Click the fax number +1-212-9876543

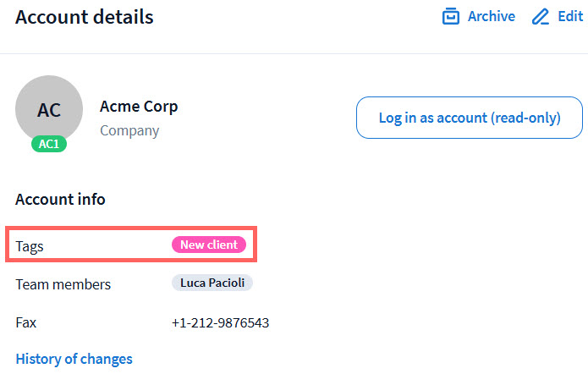[220, 323]
